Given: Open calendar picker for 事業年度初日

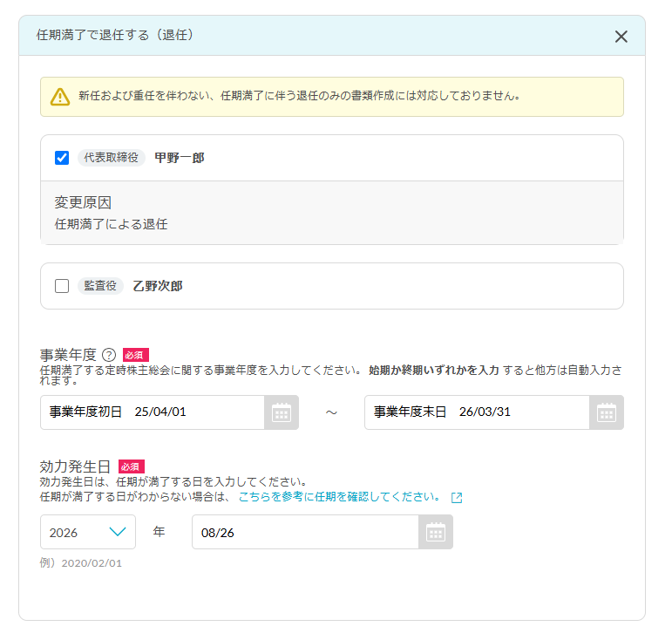Looking at the screenshot, I should (x=282, y=412).
